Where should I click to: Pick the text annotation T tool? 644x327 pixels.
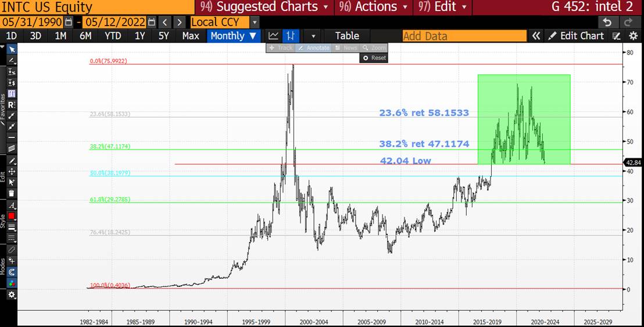[x=12, y=94]
